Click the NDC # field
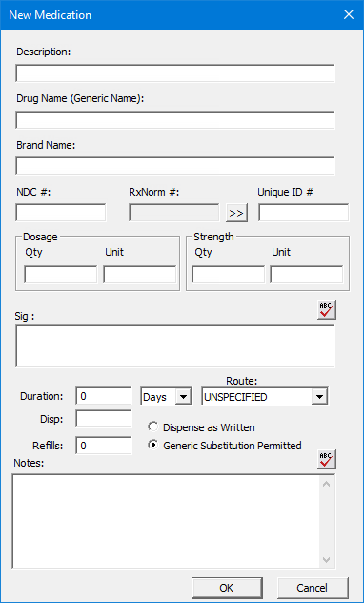Viewport: 364px width, 603px height. point(61,213)
